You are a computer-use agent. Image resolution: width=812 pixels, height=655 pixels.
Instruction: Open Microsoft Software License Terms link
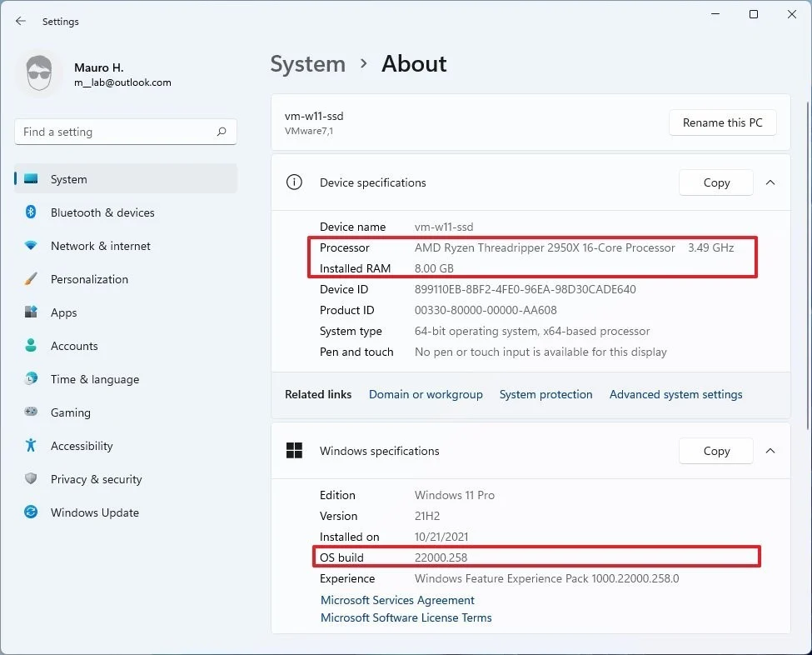pos(406,617)
